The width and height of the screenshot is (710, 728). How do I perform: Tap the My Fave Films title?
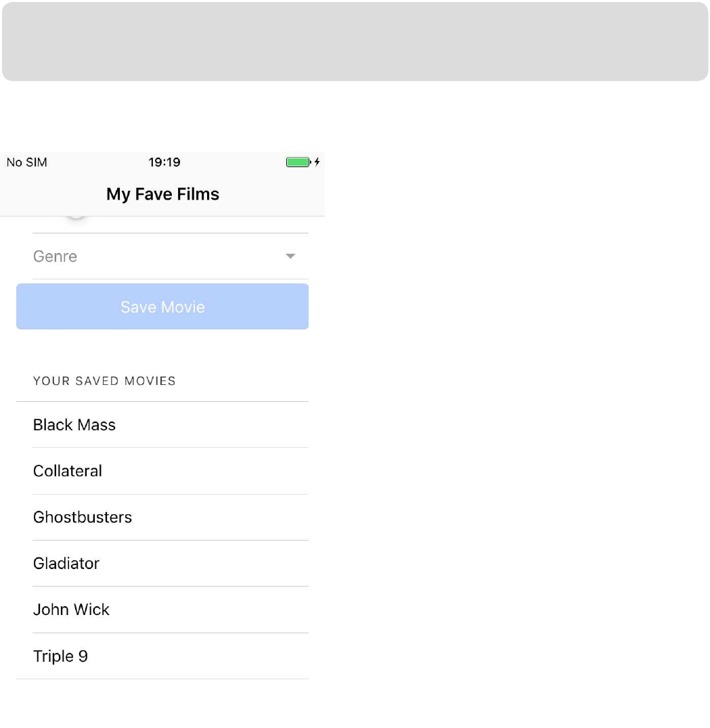click(162, 194)
